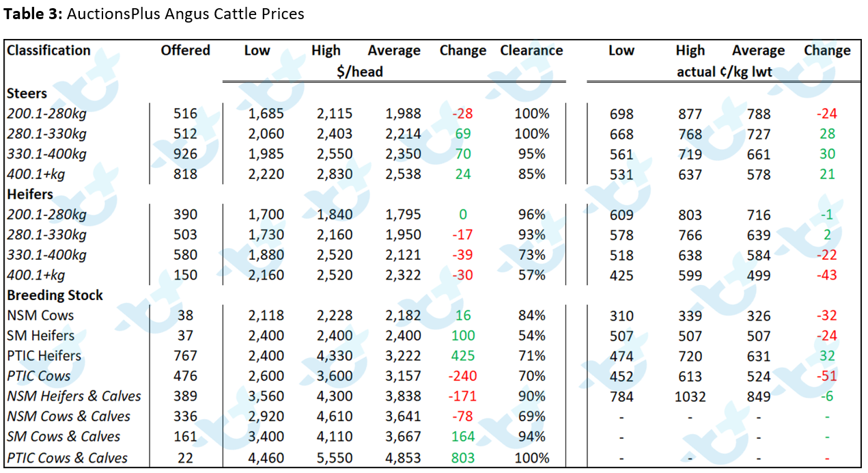868x473 pixels.
Task: Click the "Breeding Stock" section heading
Action: (55, 296)
